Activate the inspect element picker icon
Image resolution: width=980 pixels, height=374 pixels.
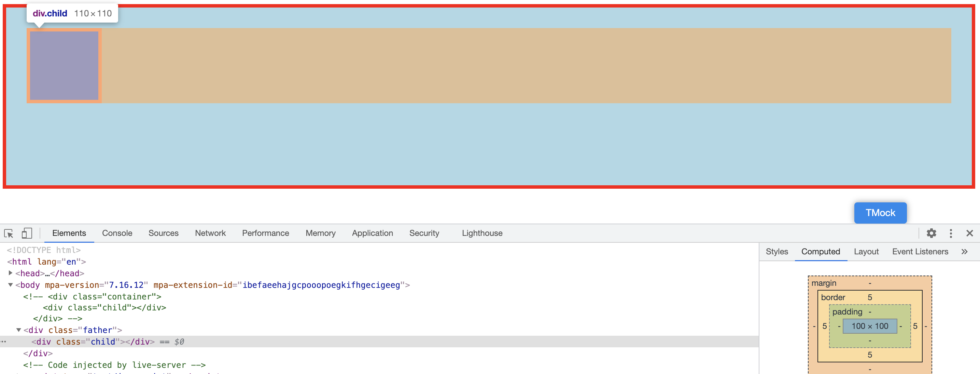9,233
